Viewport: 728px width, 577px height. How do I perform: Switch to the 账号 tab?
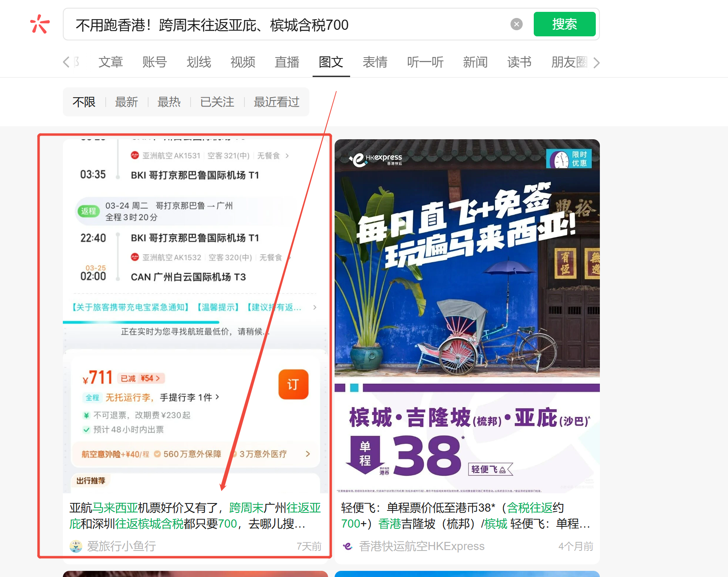(x=155, y=62)
